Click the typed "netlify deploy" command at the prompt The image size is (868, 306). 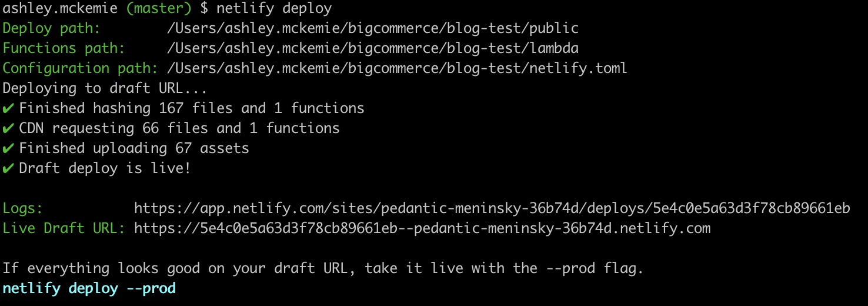274,9
